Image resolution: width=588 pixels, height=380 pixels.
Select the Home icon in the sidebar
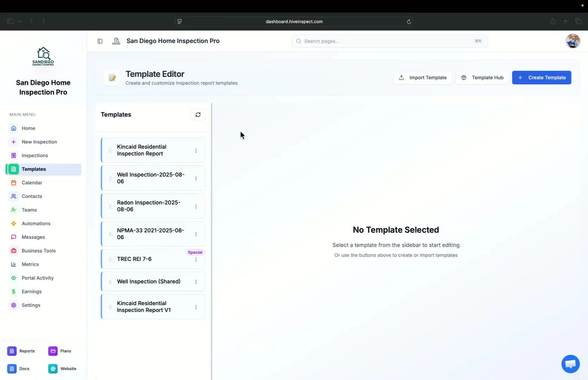click(x=13, y=128)
